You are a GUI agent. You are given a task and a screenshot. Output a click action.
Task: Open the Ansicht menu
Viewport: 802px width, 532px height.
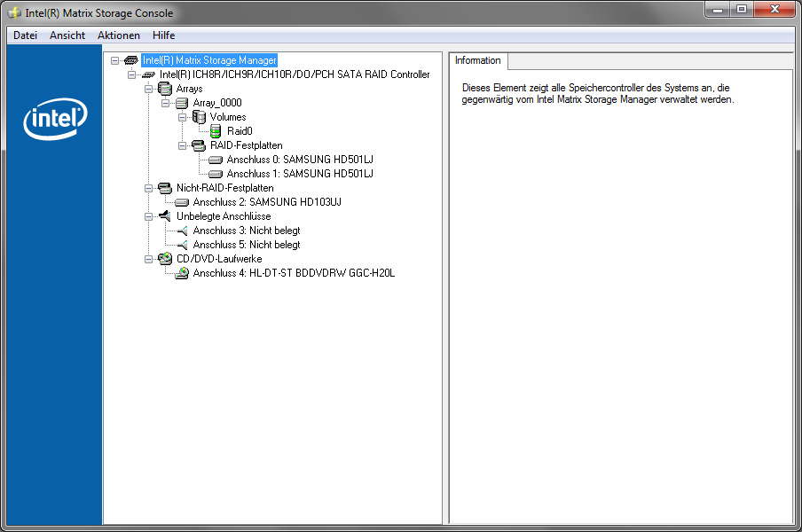click(67, 35)
